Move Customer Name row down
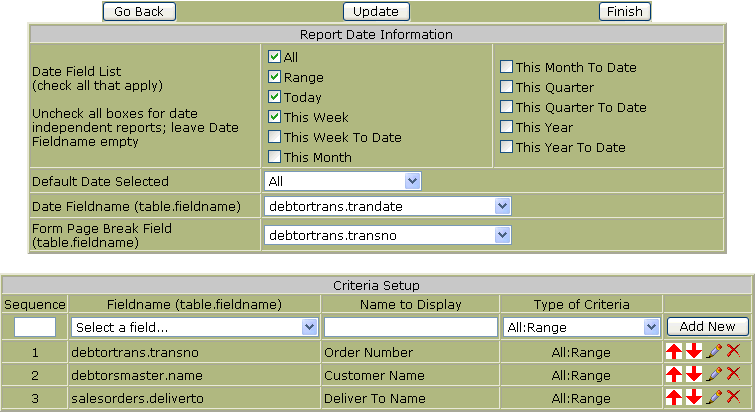755x413 pixels. click(693, 374)
